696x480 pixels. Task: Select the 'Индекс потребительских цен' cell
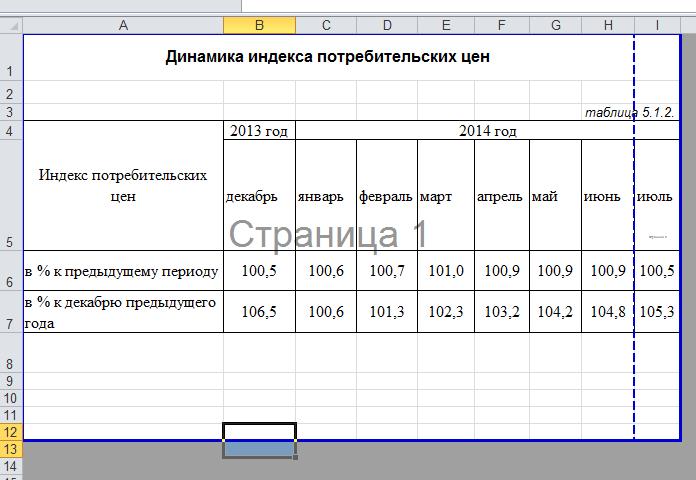click(123, 186)
